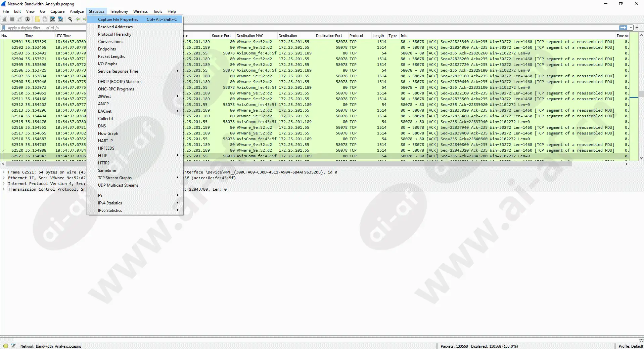Select packet row number 62501
The image size is (644, 349).
pyautogui.click(x=315, y=42)
